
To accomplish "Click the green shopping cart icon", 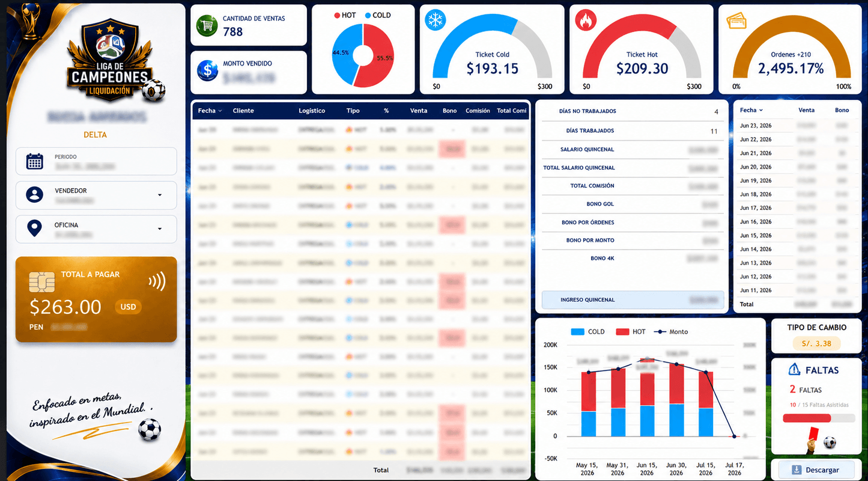I will point(207,26).
